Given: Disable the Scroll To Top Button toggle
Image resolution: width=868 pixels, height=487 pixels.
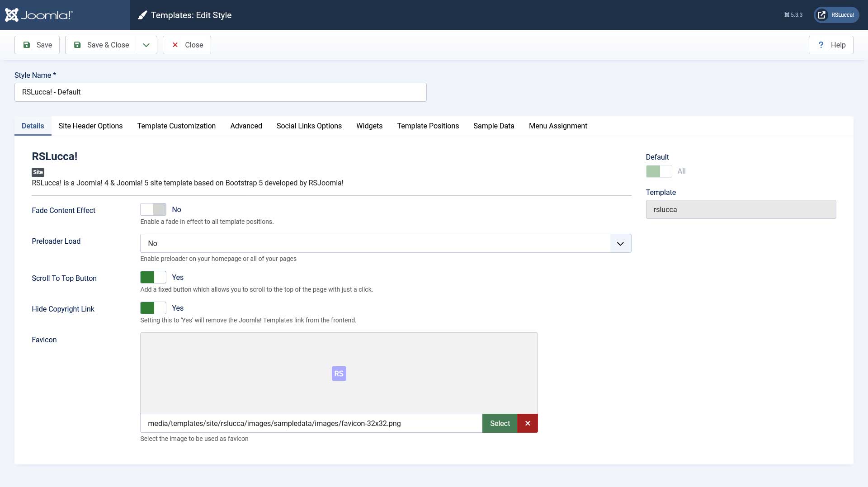Looking at the screenshot, I should (x=153, y=277).
